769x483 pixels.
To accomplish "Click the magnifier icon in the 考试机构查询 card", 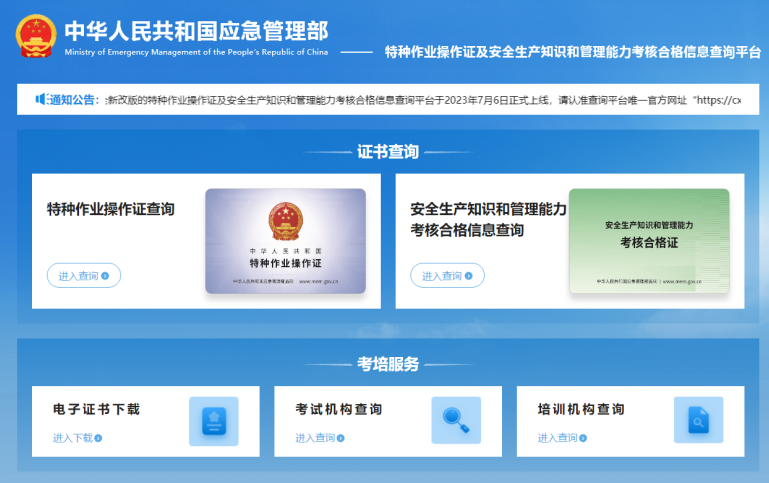I will 455,420.
